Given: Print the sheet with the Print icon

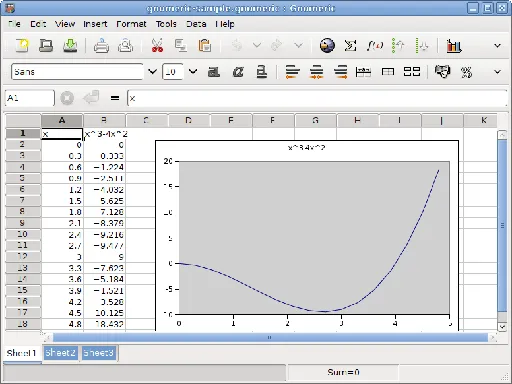Looking at the screenshot, I should coord(101,45).
